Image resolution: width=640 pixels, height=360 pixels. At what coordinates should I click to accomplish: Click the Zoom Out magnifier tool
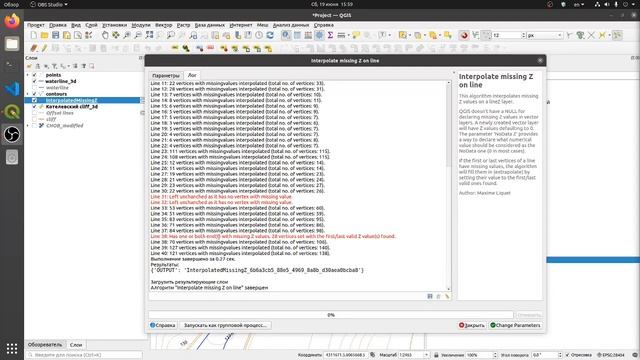tap(138, 36)
